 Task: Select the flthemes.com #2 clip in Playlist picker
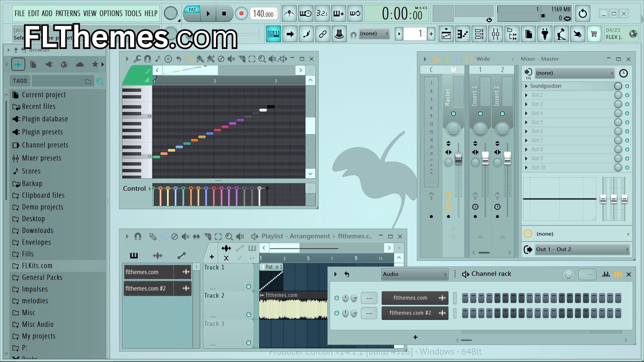click(x=158, y=289)
